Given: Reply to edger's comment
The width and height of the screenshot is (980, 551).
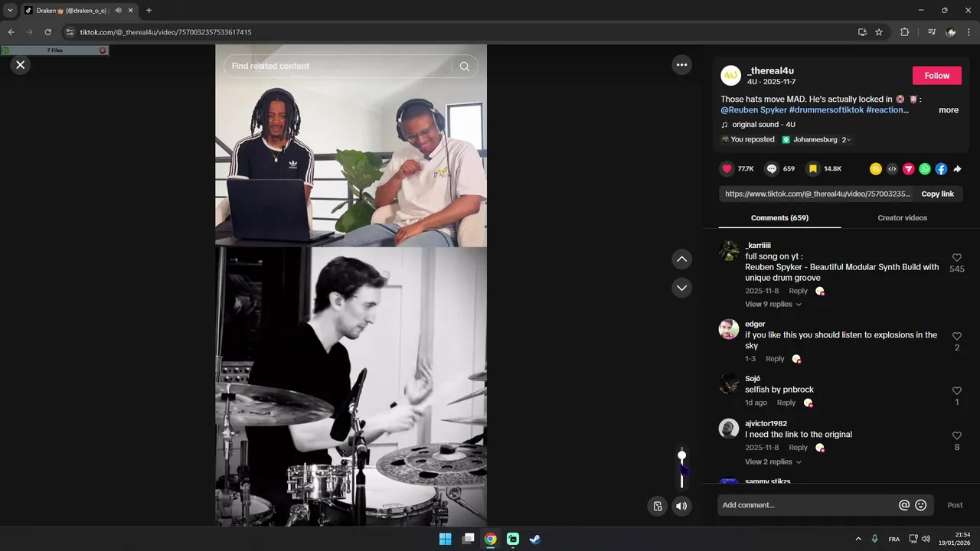Looking at the screenshot, I should tap(775, 359).
